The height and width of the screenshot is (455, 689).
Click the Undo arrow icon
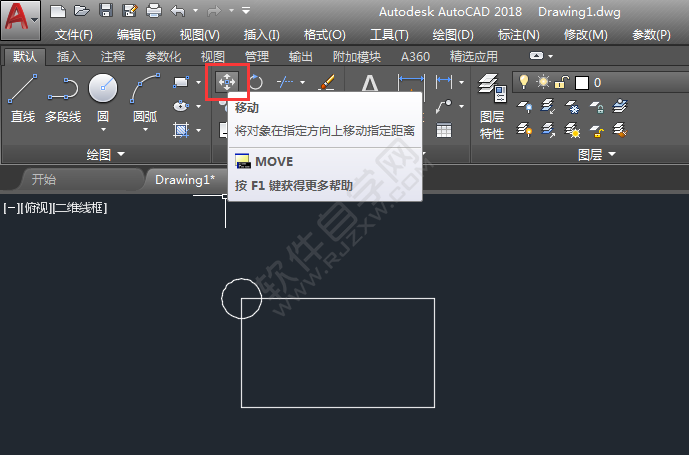(x=178, y=11)
